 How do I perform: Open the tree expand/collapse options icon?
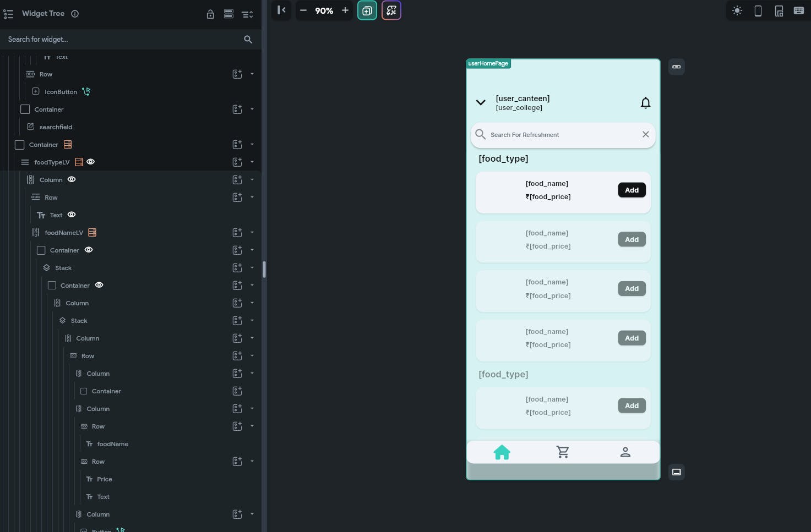click(x=248, y=14)
